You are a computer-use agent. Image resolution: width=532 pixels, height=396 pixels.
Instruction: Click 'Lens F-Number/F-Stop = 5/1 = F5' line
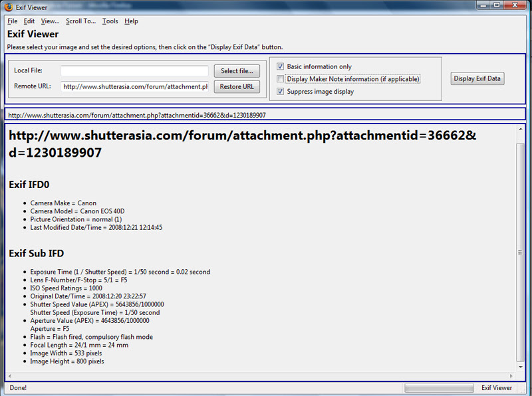[x=78, y=280]
